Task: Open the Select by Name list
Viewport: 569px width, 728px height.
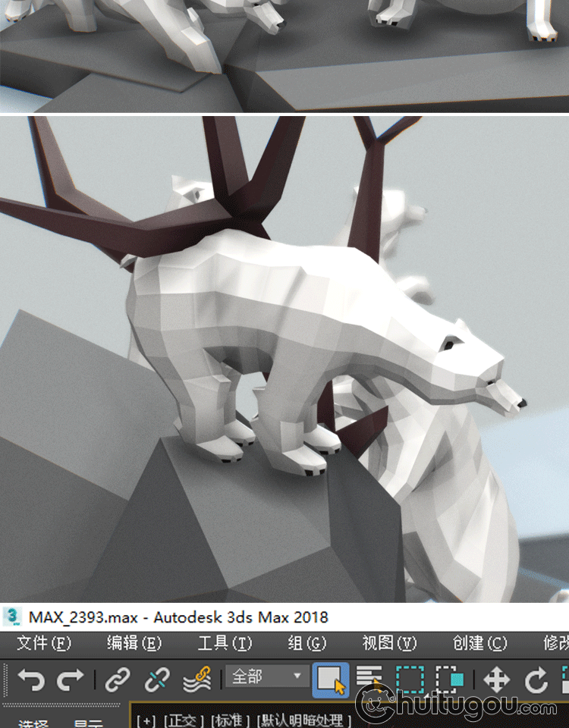Action: pyautogui.click(x=369, y=679)
